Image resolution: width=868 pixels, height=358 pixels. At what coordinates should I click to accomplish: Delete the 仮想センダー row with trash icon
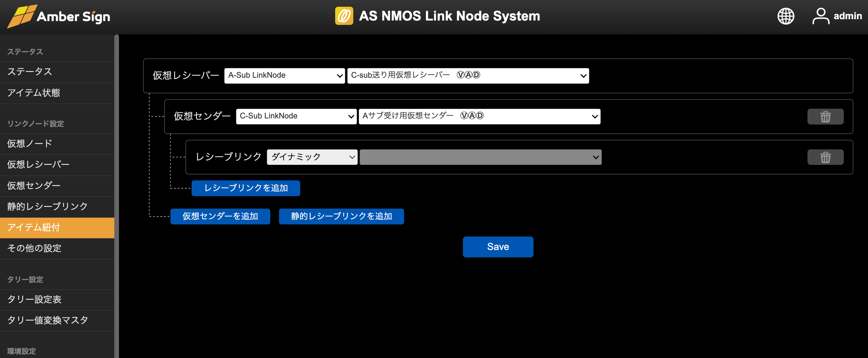point(825,117)
